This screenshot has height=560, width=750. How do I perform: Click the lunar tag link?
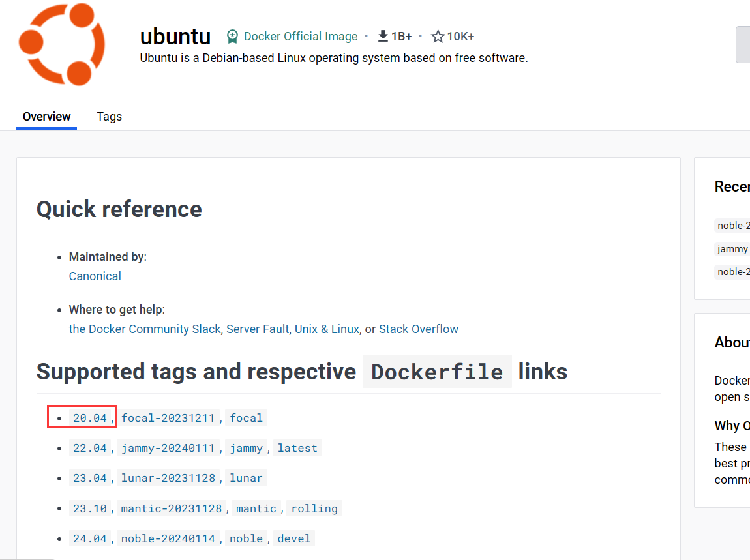tap(246, 478)
